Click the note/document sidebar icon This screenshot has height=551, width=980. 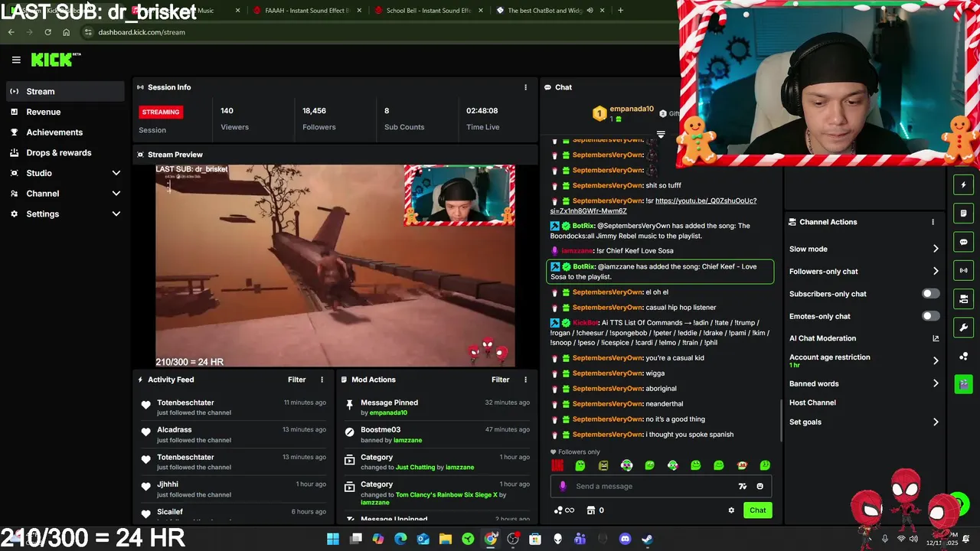click(x=963, y=213)
